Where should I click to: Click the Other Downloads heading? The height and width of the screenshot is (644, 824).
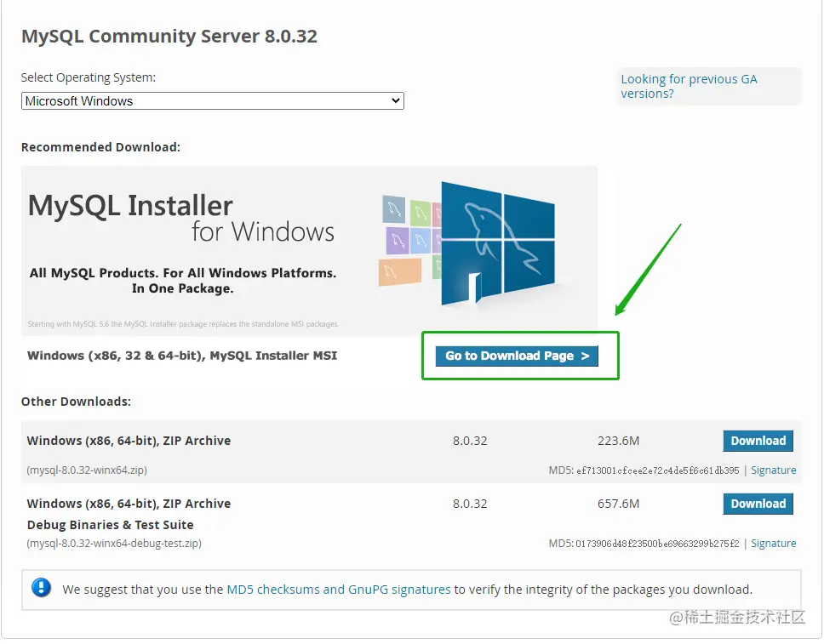tap(77, 402)
